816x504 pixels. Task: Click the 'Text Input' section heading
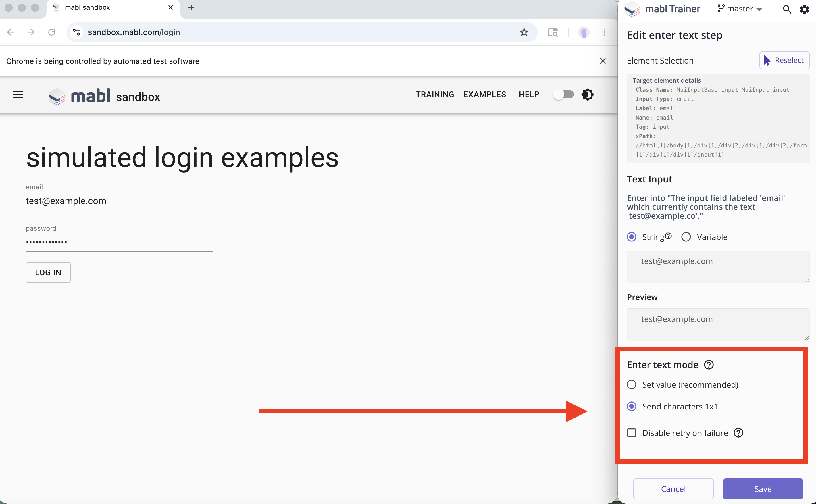point(649,179)
